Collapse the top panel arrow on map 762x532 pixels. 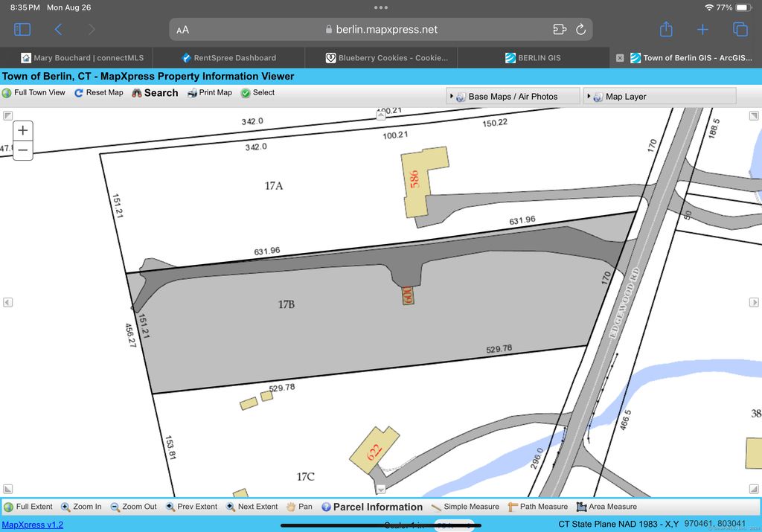pyautogui.click(x=381, y=115)
